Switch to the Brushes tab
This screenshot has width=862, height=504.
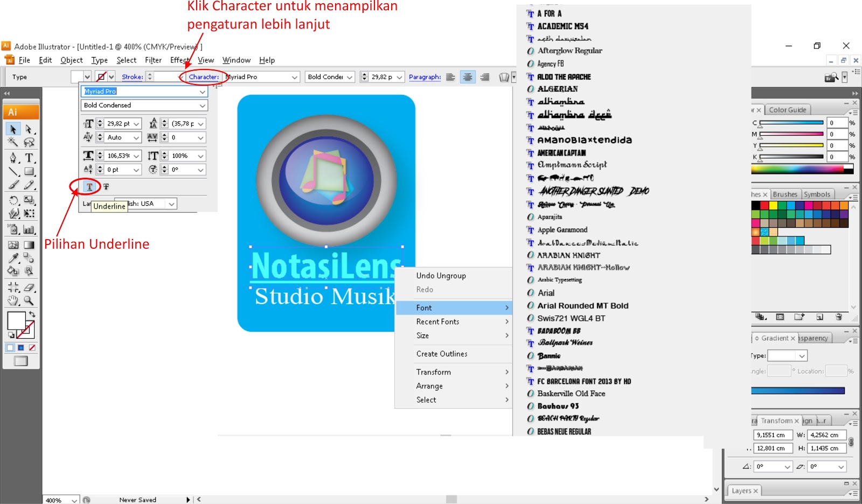[x=785, y=194]
